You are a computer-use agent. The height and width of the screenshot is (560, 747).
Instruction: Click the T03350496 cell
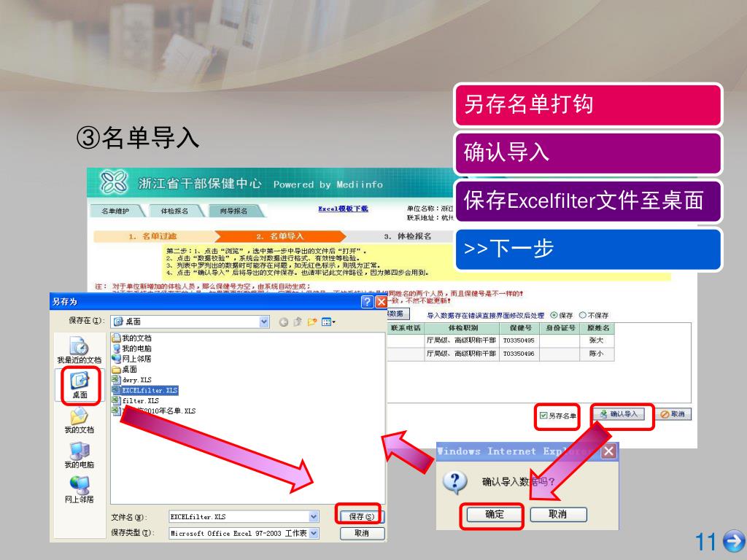[519, 354]
